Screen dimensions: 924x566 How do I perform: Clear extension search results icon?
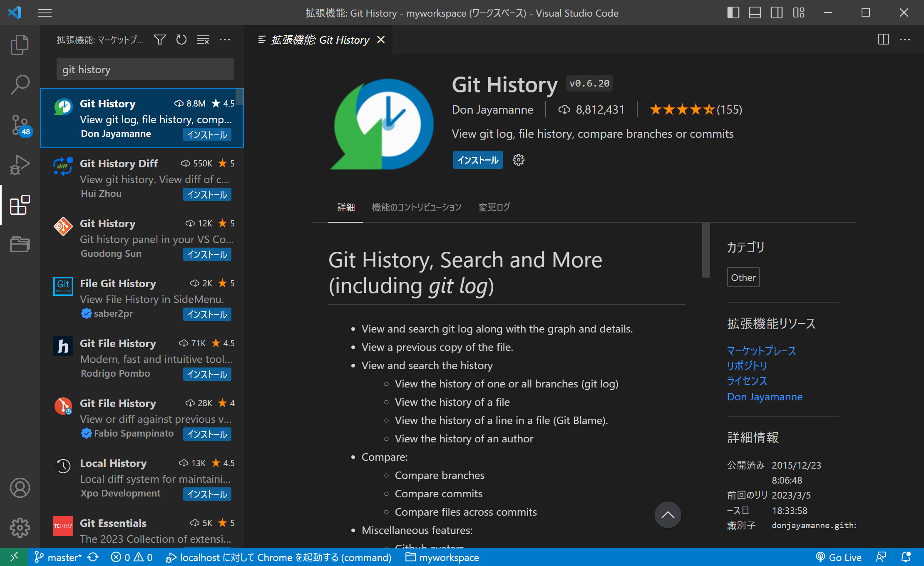click(203, 40)
